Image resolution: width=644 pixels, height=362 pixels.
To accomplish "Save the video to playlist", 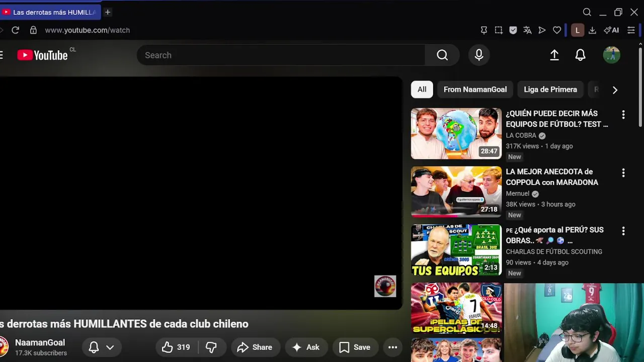I will point(355,347).
